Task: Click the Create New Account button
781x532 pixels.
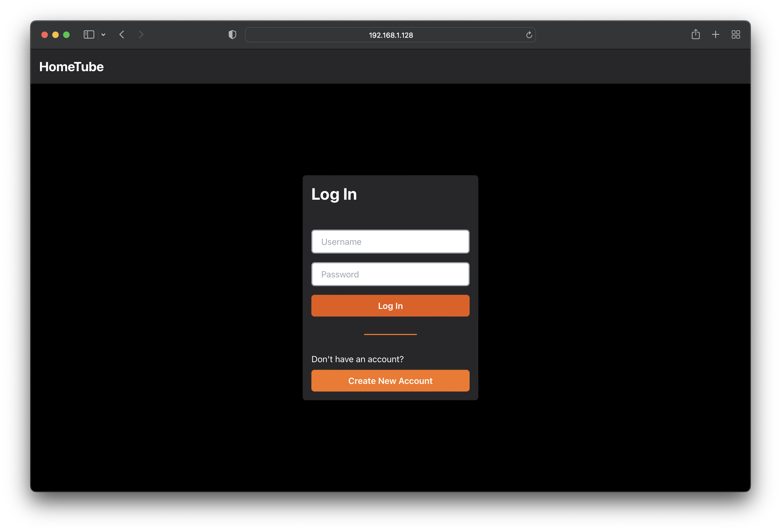Action: (x=390, y=381)
